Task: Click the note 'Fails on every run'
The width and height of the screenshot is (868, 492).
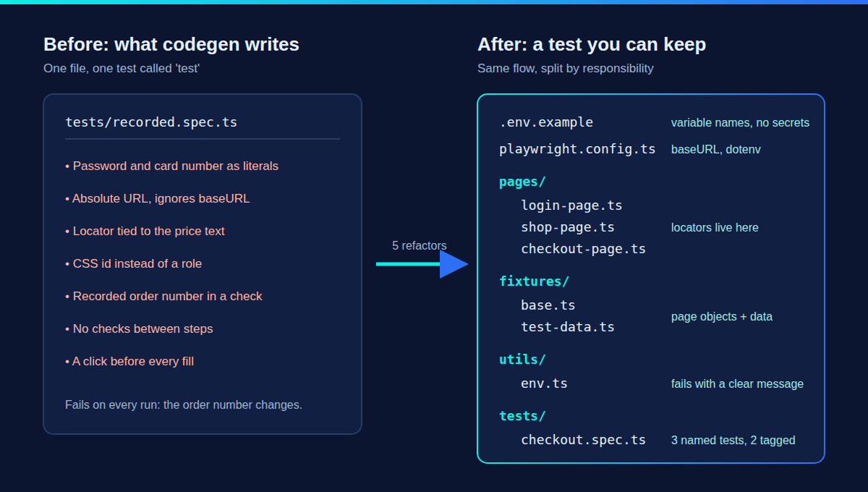Action: 184,404
